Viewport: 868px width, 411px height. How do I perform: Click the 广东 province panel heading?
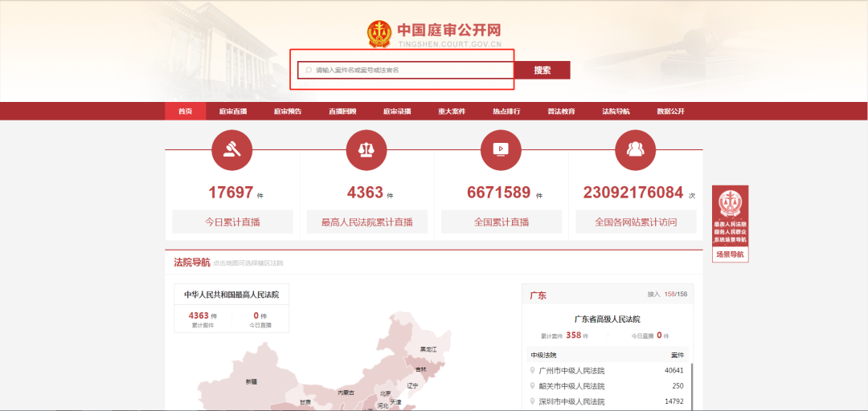pos(538,295)
